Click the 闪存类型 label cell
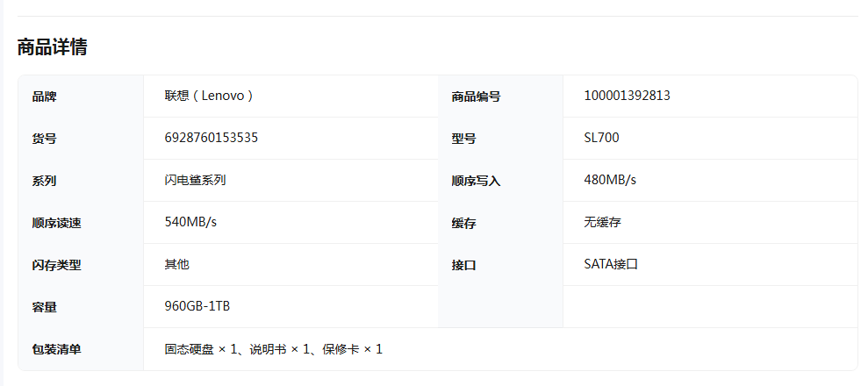 pos(56,265)
